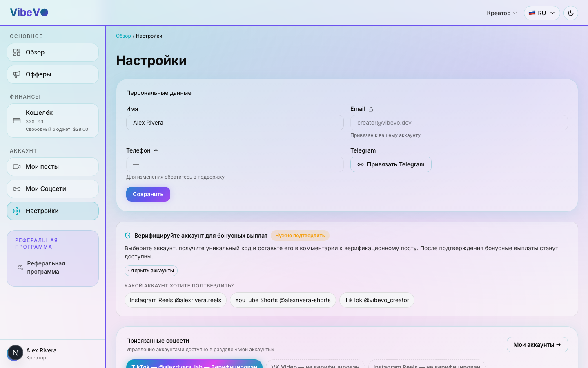Image resolution: width=588 pixels, height=368 pixels.
Task: Go to Мои посты
Action: coord(53,167)
